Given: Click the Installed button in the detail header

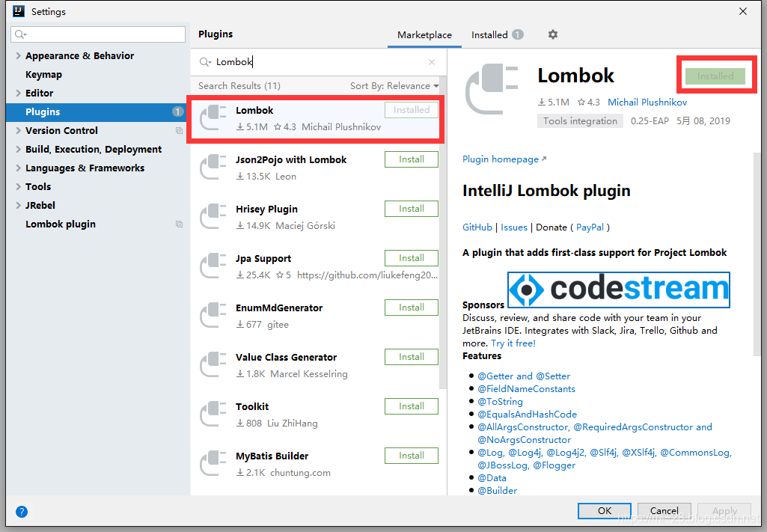Looking at the screenshot, I should 715,76.
